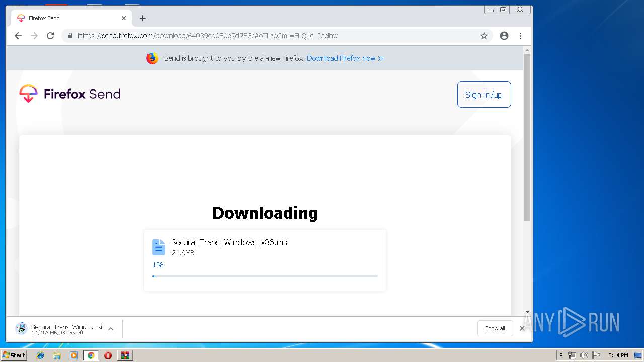Click the network tray icon
644x362 pixels.
tap(572, 355)
